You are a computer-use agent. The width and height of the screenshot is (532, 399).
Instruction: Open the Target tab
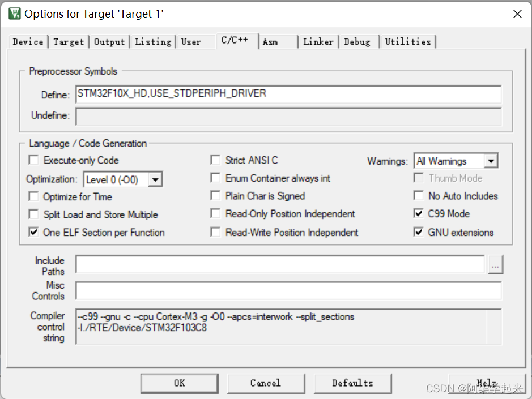(68, 42)
